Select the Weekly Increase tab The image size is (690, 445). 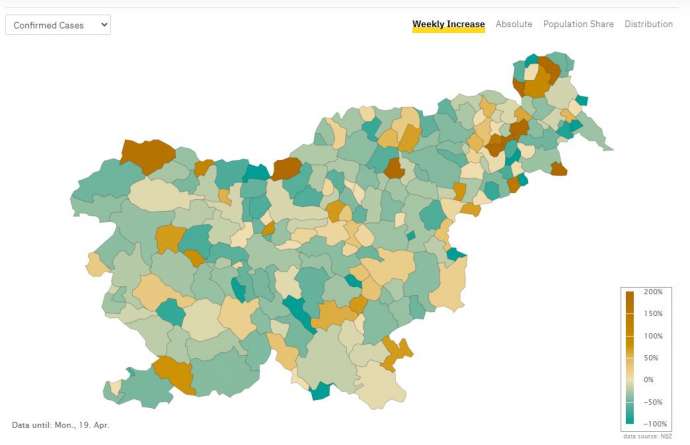(x=448, y=24)
